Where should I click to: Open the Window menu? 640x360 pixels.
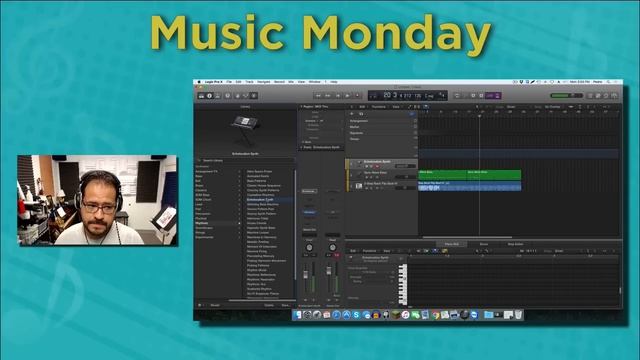point(315,82)
